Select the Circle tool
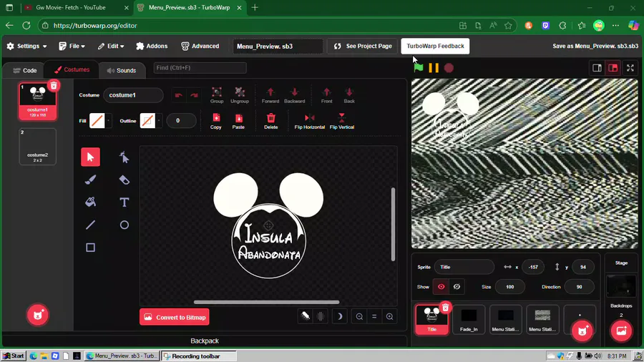The height and width of the screenshot is (362, 644). coord(124,225)
